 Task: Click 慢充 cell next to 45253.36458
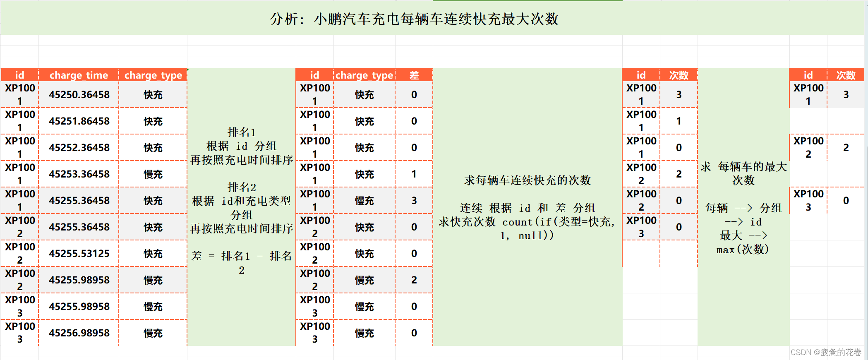pos(153,174)
